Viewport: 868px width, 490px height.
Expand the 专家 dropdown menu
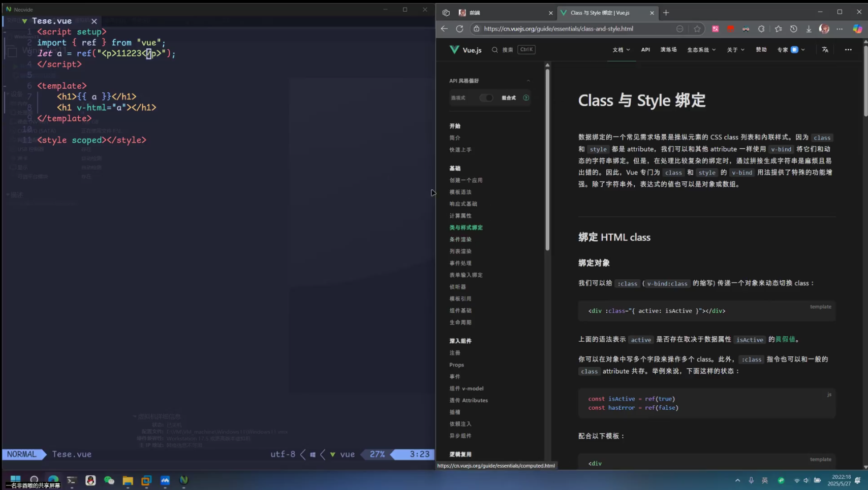tap(791, 50)
